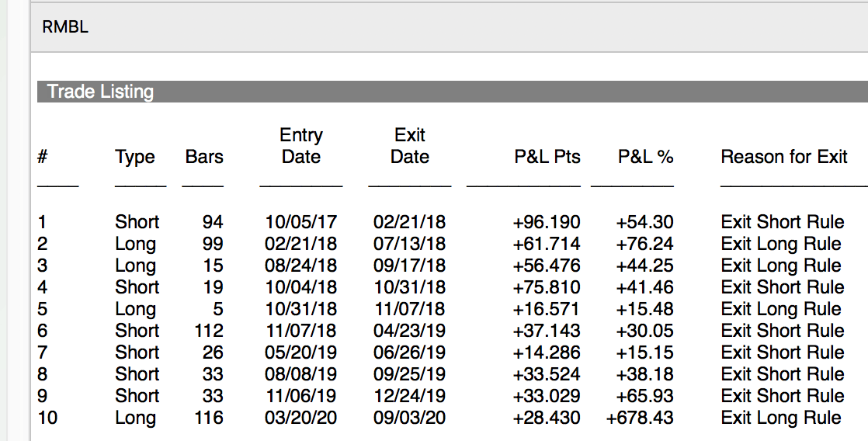Select the +678.43 percent value

pos(640,417)
